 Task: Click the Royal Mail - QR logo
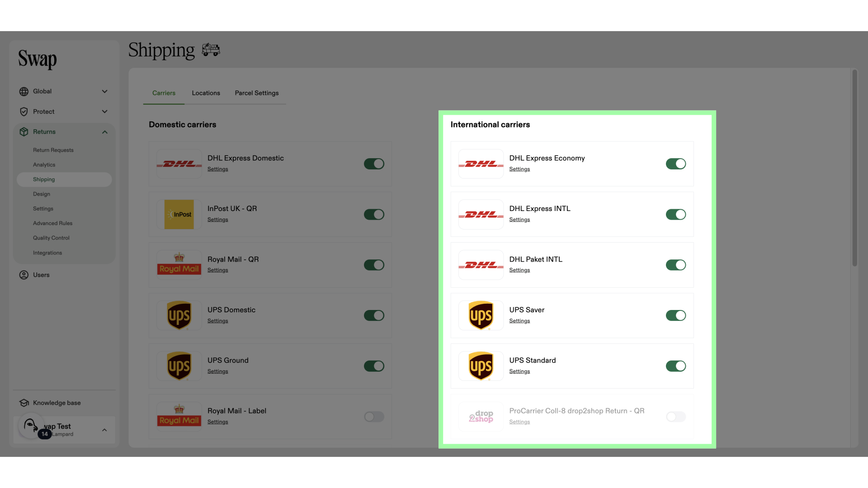tap(179, 265)
